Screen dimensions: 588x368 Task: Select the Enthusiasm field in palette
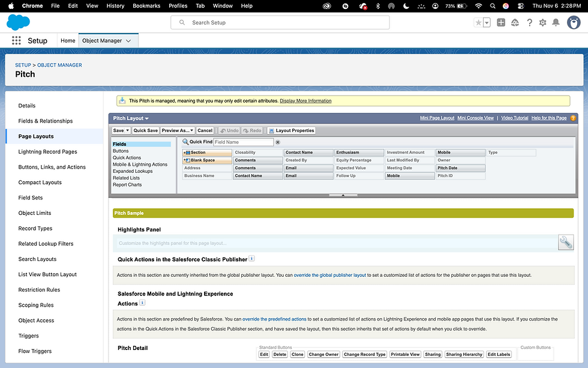[x=359, y=152]
